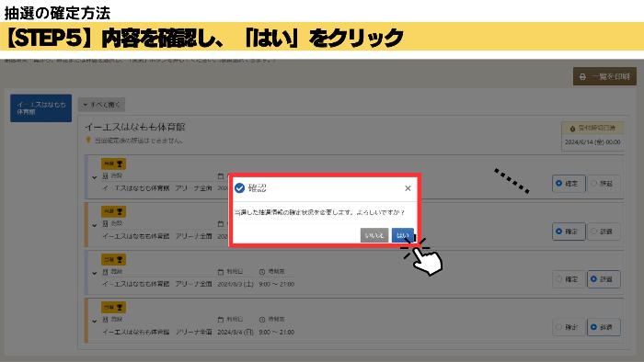Select 辞退 radio in the 2024/8/3 row

pos(604,279)
